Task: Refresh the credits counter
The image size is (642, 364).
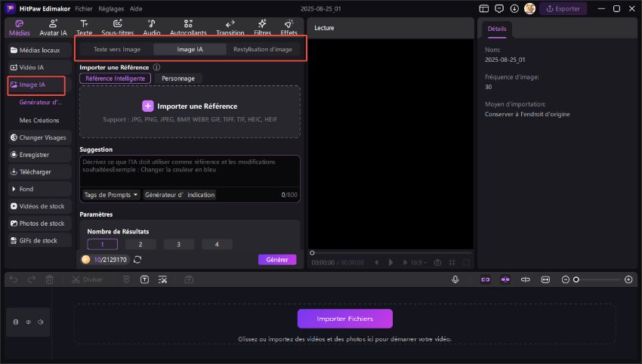Action: click(x=137, y=260)
